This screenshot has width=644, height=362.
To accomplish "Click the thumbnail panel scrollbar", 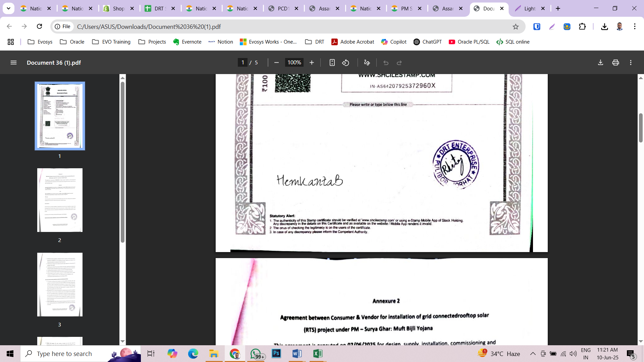I will click(122, 162).
